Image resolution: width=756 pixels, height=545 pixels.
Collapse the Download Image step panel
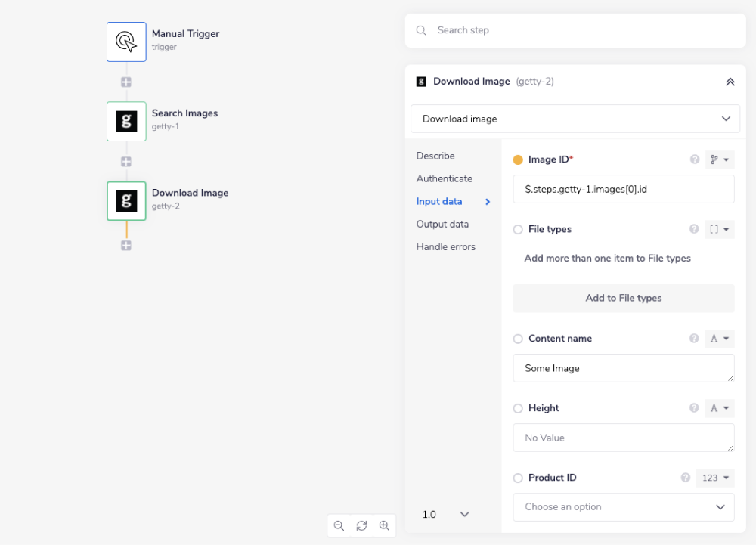pos(730,82)
